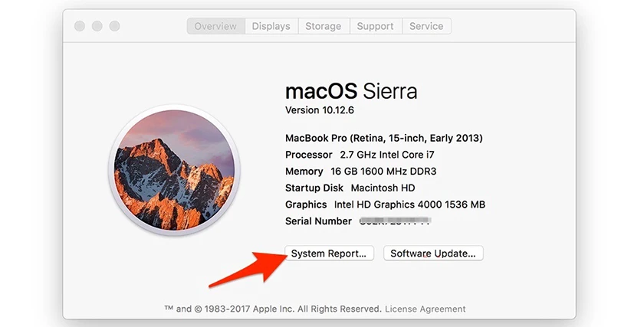Select the Service tab
644x327 pixels.
tap(427, 26)
